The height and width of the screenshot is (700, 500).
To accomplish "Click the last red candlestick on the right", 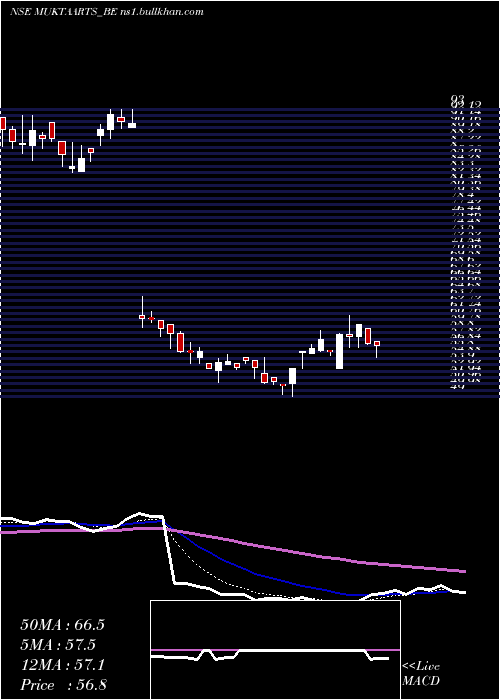I will pyautogui.click(x=377, y=343).
